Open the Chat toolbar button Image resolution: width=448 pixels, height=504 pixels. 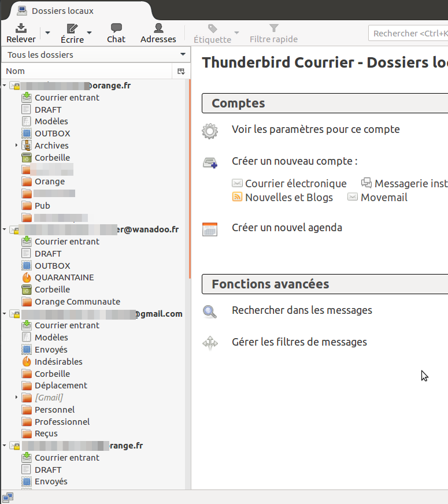point(116,33)
